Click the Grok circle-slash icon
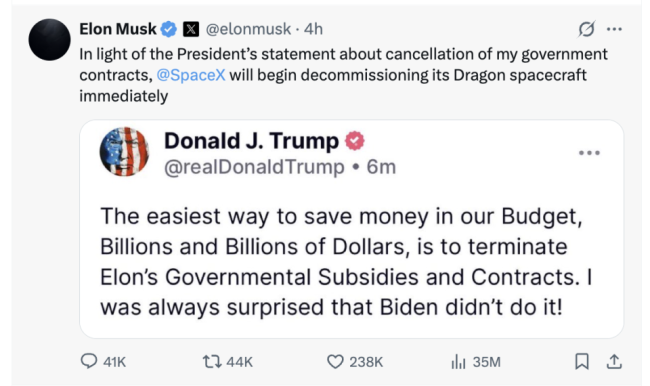Viewport: 650px width, 386px height. point(587,29)
